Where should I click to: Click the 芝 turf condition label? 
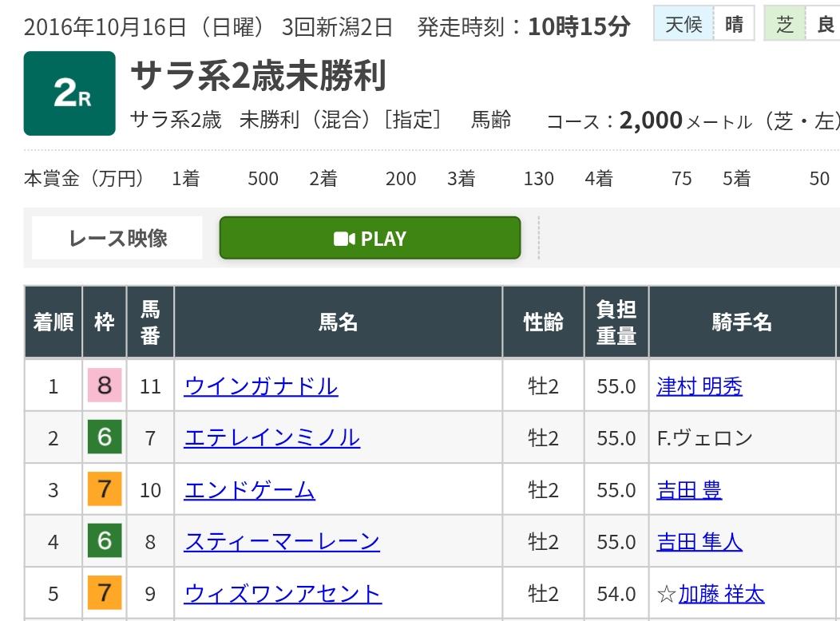[785, 25]
